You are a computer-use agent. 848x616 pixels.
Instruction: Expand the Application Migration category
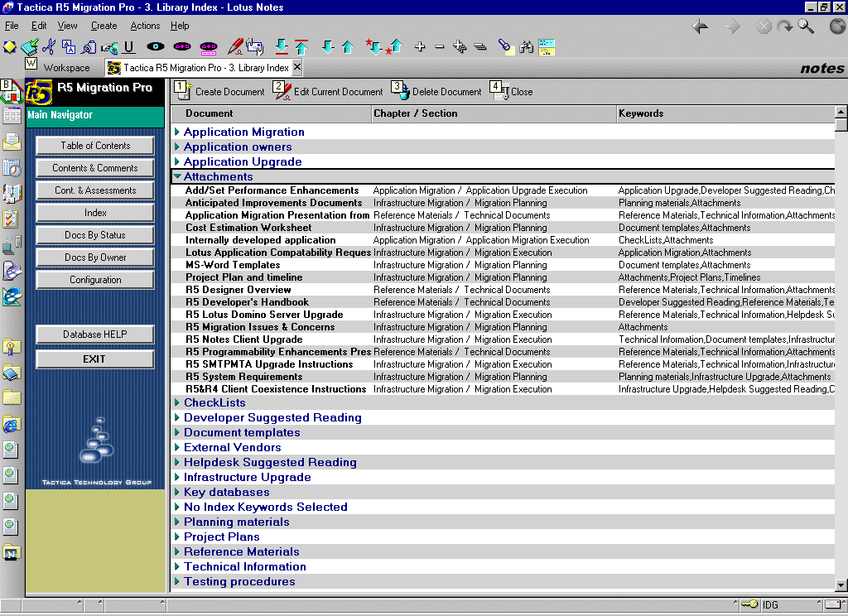177,132
